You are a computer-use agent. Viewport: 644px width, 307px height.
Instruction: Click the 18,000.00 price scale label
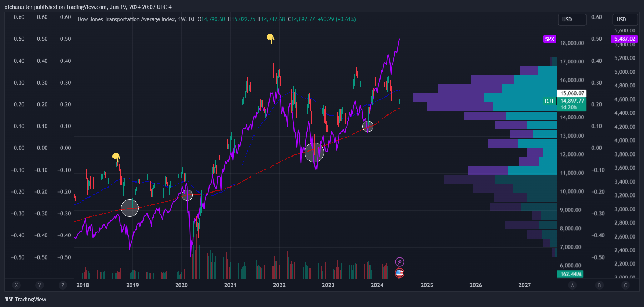[x=572, y=43]
